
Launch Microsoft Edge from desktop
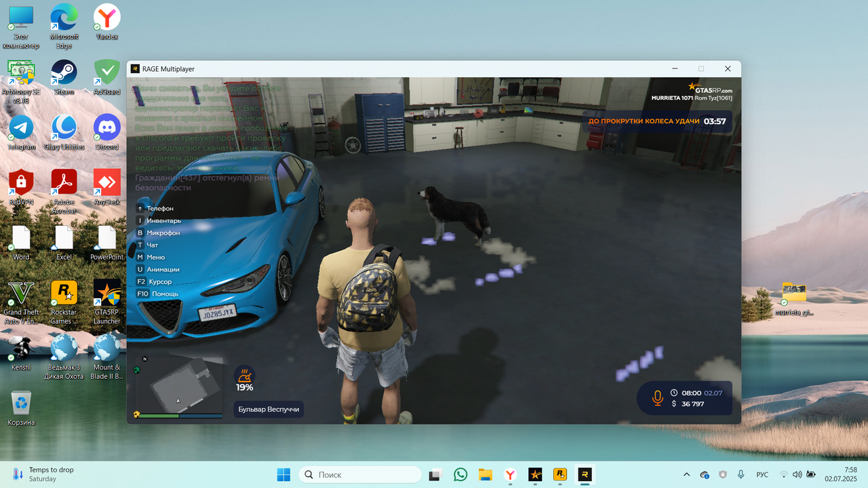[x=64, y=26]
